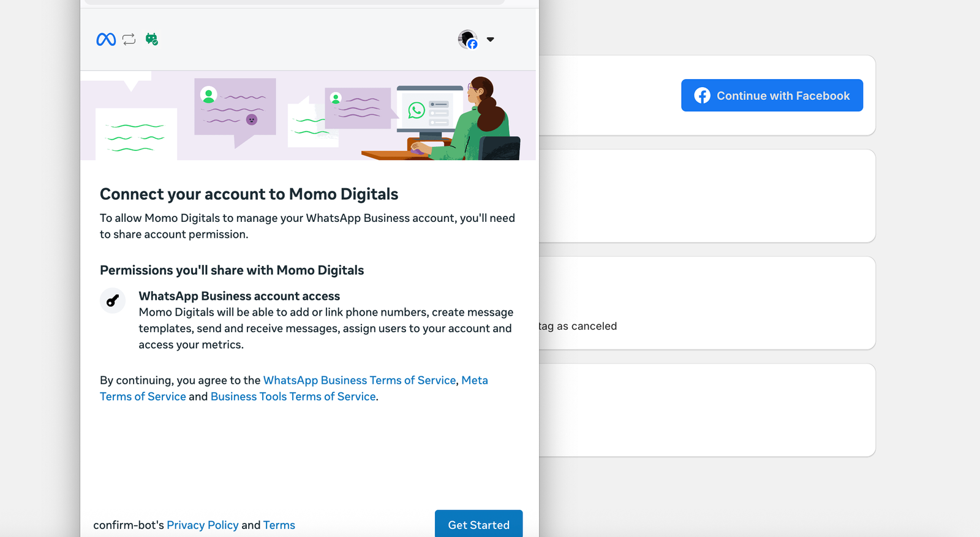Click 'Permissions you'll share with Momo Digitals' heading

tap(232, 270)
